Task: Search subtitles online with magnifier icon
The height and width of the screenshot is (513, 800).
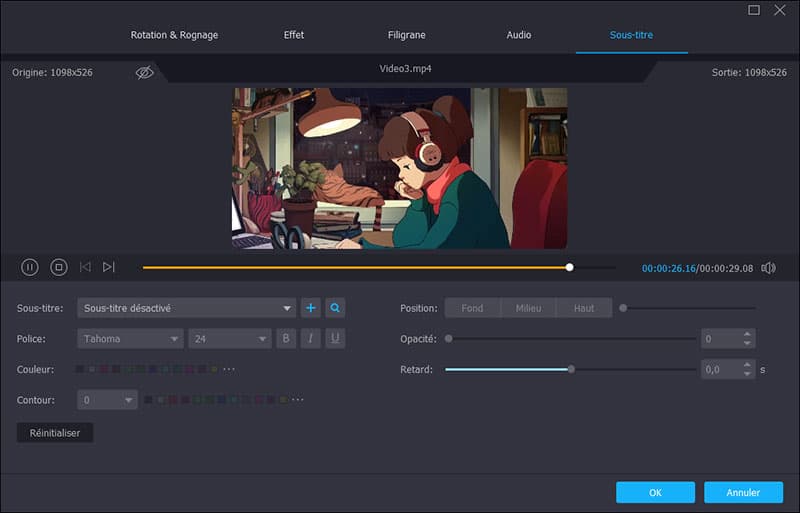Action: [x=336, y=308]
